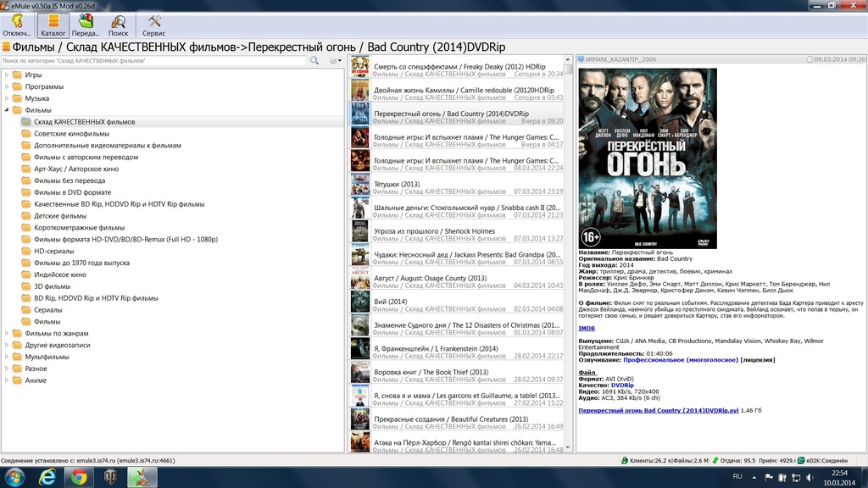Launch Google Chrome from taskbar
The width and height of the screenshot is (868, 488).
point(79,477)
